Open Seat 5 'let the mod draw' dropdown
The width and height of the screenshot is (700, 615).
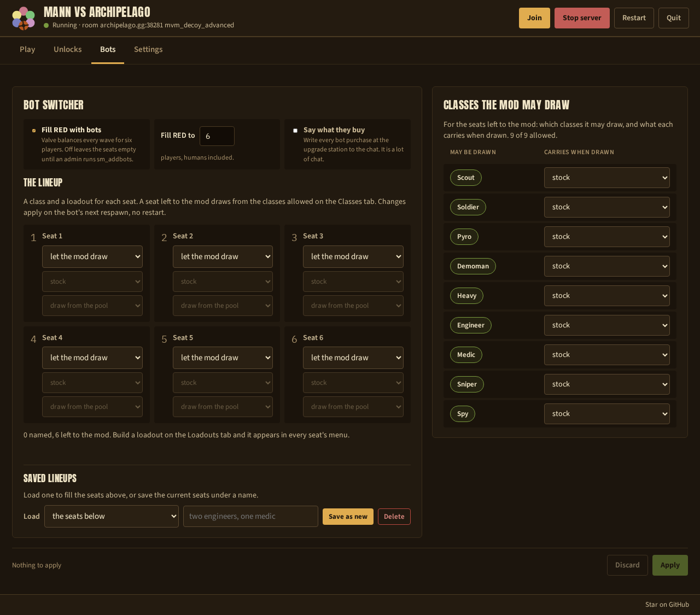pyautogui.click(x=223, y=358)
